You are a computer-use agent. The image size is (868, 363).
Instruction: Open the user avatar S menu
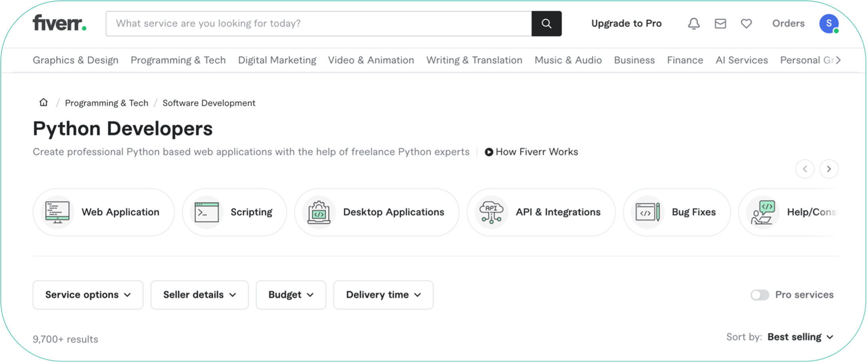829,24
